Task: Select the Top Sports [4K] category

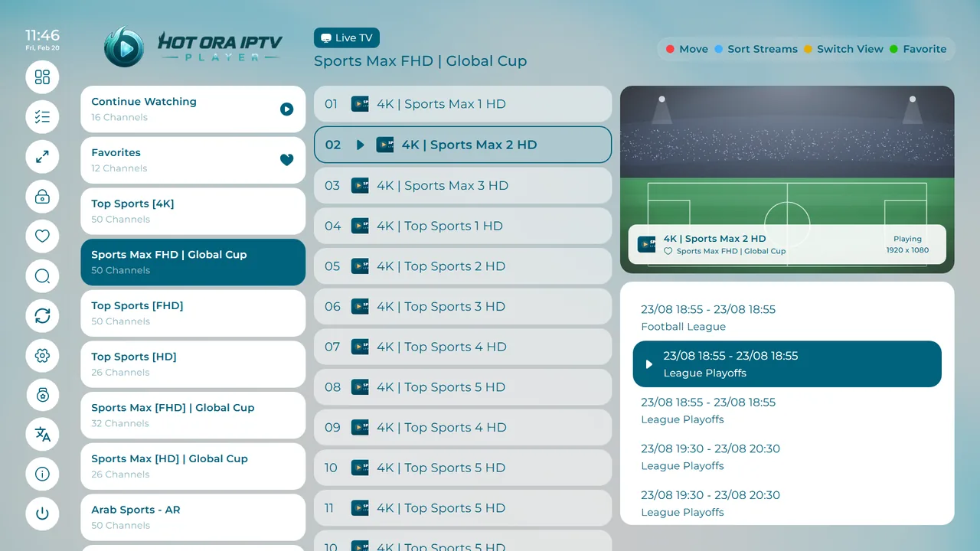Action: [x=193, y=211]
